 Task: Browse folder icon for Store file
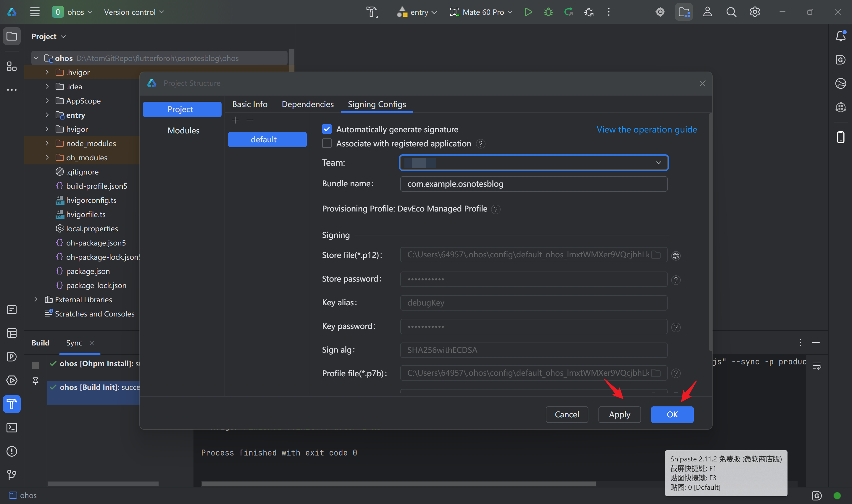tap(656, 255)
